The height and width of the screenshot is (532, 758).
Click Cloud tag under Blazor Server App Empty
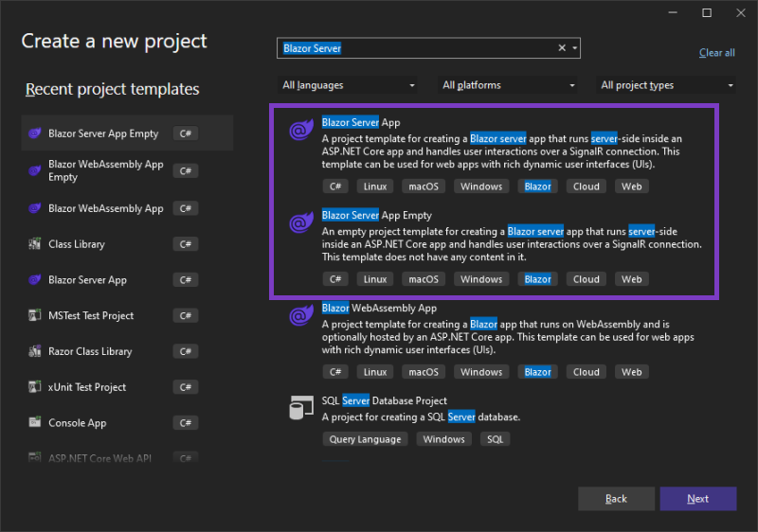[586, 279]
